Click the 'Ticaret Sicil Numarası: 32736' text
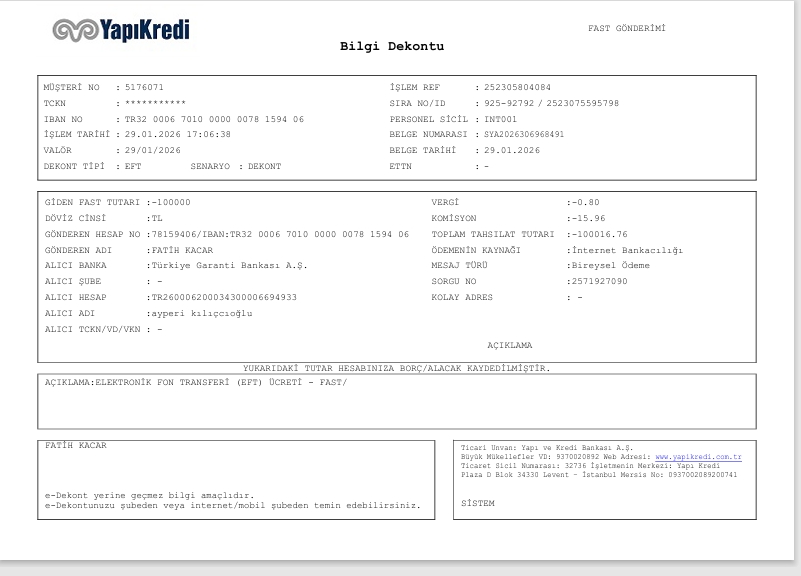 524,466
